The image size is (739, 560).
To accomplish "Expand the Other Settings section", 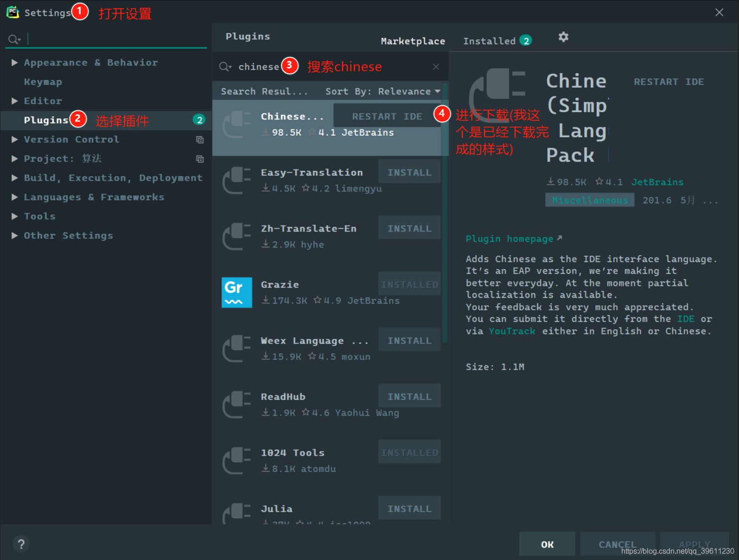I will pyautogui.click(x=14, y=236).
